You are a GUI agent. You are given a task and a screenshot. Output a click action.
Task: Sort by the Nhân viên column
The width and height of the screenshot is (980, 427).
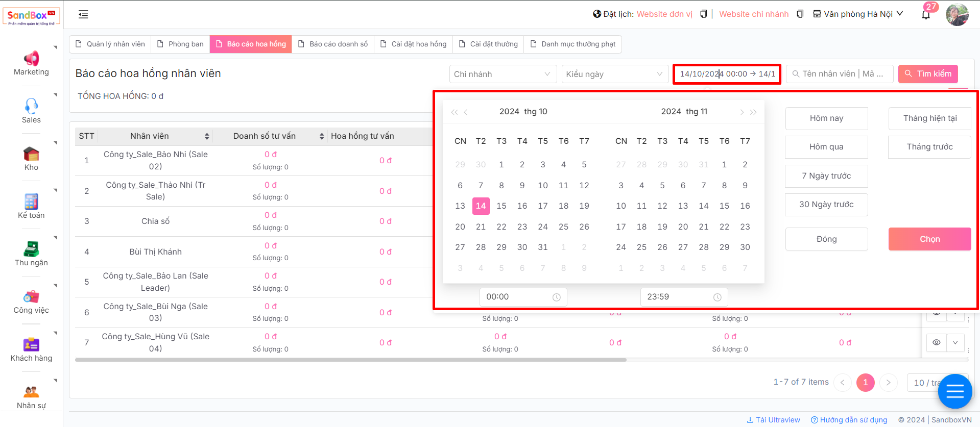[206, 136]
